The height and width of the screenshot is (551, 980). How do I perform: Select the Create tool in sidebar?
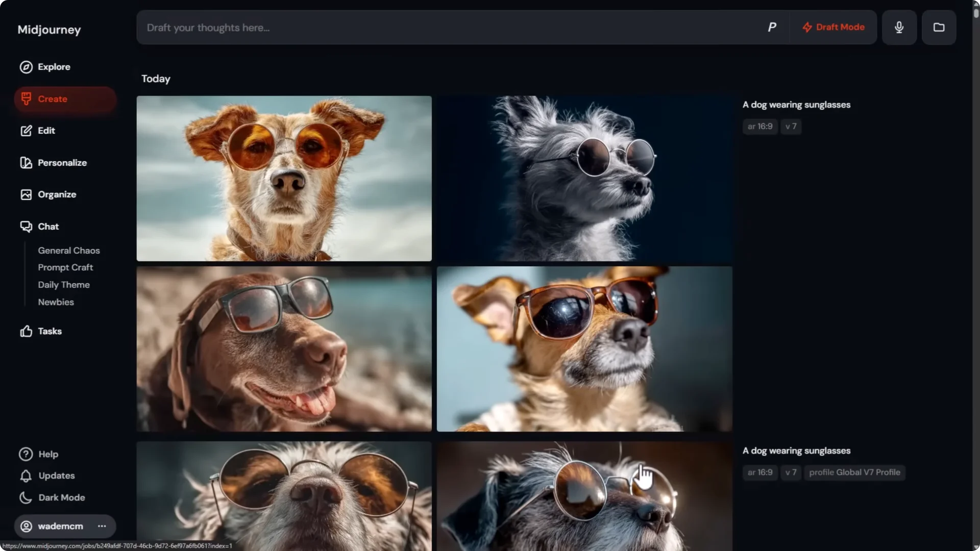(53, 98)
